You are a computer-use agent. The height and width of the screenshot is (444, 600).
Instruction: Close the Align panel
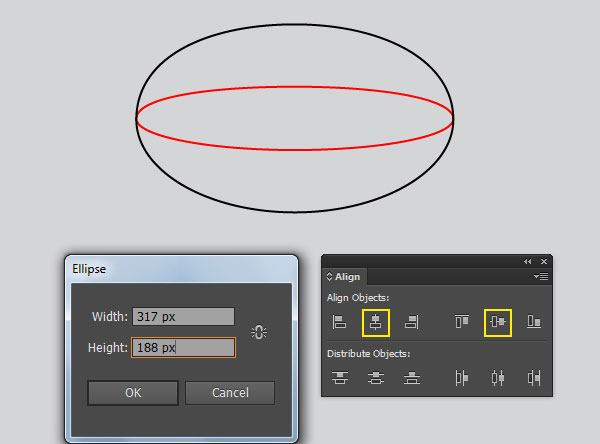tap(544, 261)
